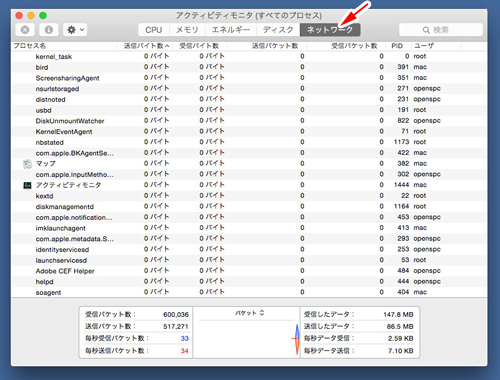Click the packet activity graph spike
The height and width of the screenshot is (380, 500).
(296, 339)
